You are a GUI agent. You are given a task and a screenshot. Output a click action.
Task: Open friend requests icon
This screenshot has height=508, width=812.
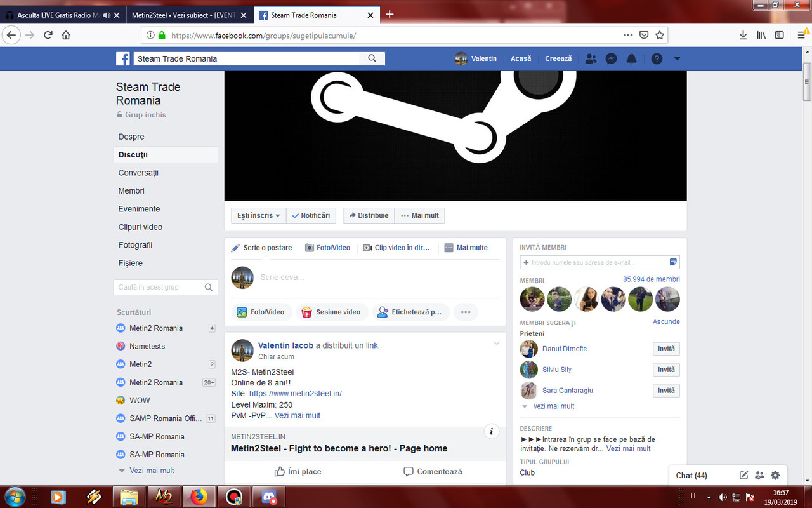[x=591, y=58]
